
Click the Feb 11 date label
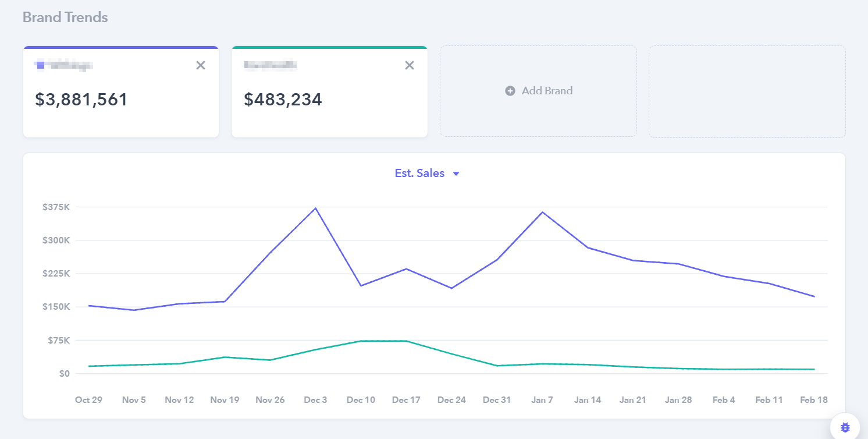pyautogui.click(x=769, y=400)
